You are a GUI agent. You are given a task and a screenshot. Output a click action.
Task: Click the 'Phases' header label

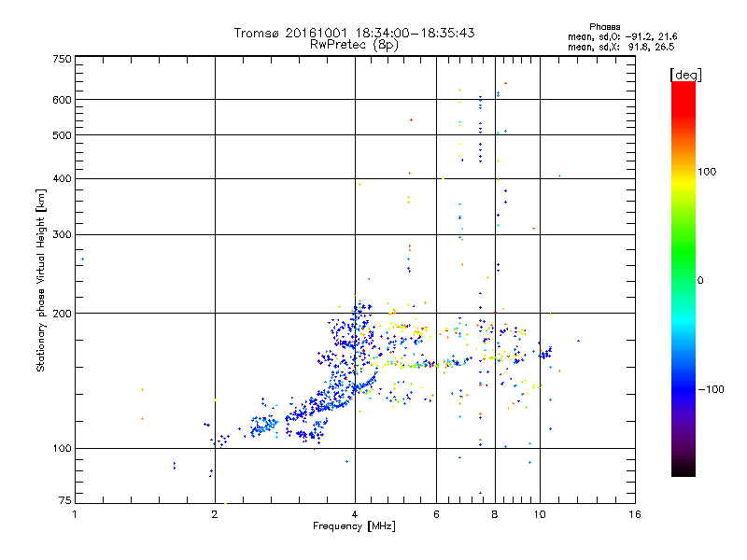[x=604, y=27]
